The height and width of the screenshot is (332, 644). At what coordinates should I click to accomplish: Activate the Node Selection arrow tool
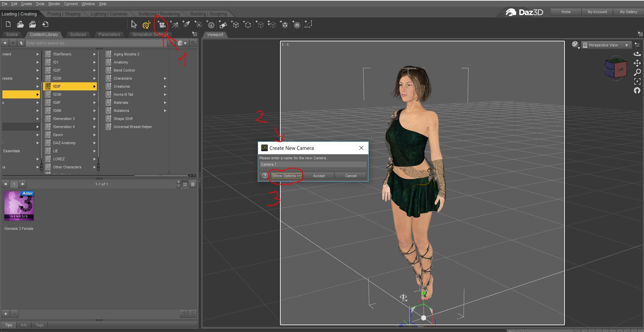(x=134, y=25)
